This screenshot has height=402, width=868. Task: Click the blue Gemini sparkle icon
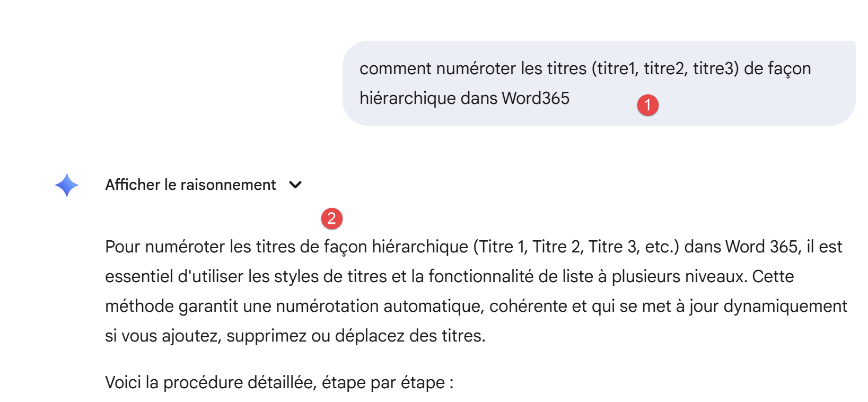pos(67,185)
